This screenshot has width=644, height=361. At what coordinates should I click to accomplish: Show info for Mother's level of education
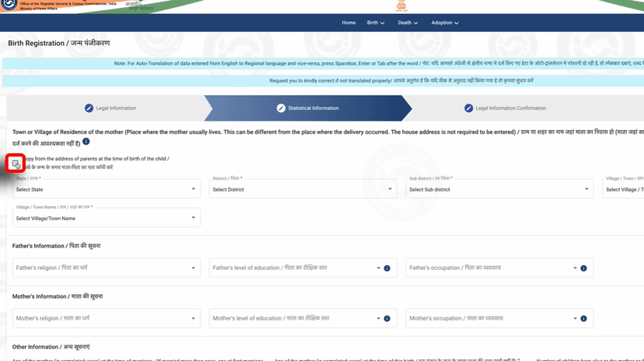pyautogui.click(x=387, y=319)
